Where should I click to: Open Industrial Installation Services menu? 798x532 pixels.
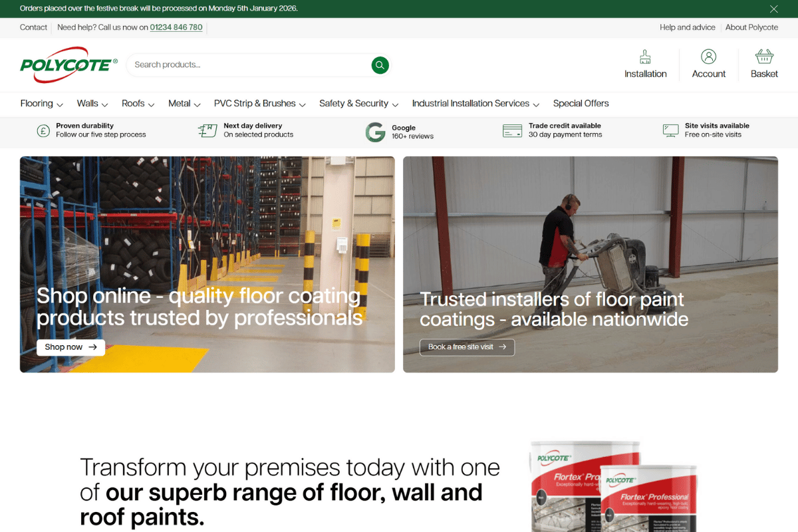pos(475,104)
